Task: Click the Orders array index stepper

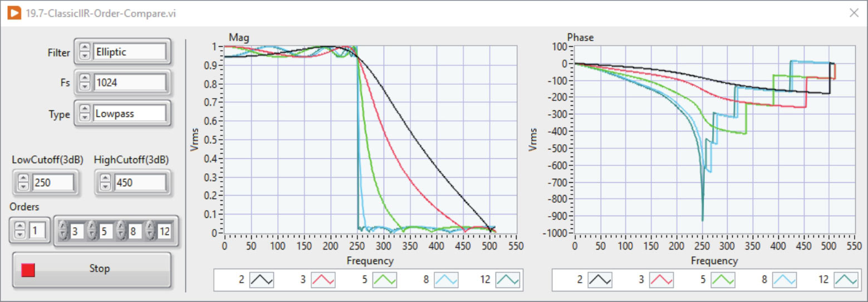Action: click(x=21, y=231)
